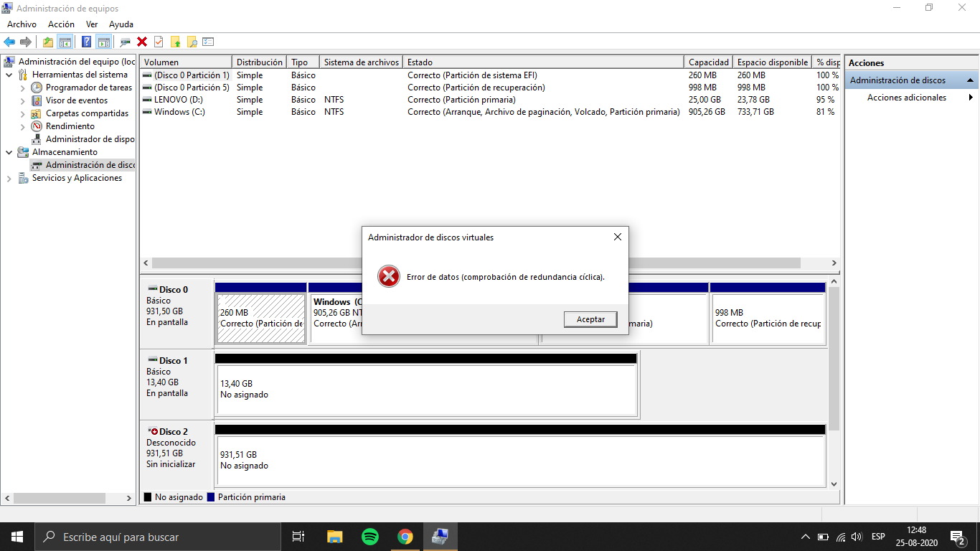Select Rendimiento in the tree

(x=70, y=126)
